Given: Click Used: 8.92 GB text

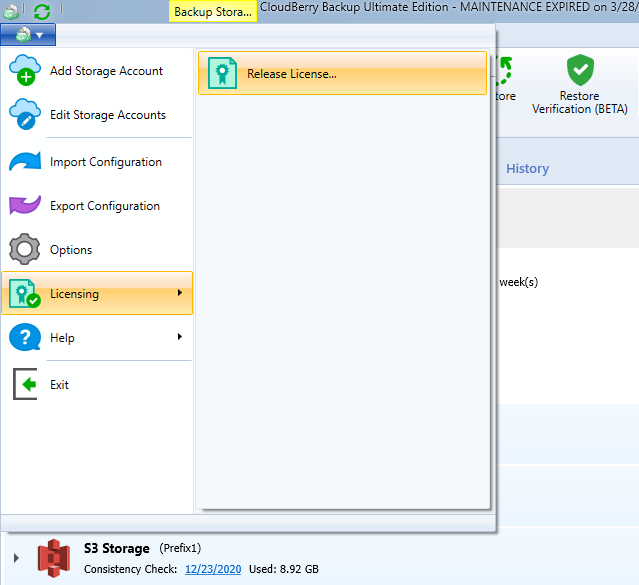Looking at the screenshot, I should [x=284, y=569].
